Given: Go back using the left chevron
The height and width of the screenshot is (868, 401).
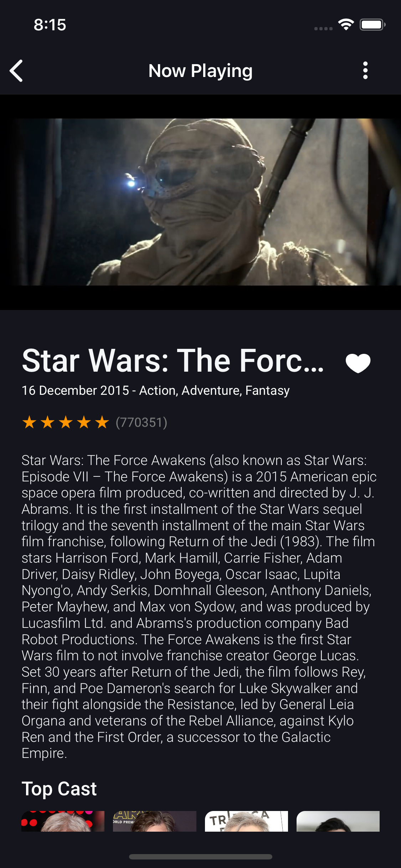Looking at the screenshot, I should click(x=16, y=71).
